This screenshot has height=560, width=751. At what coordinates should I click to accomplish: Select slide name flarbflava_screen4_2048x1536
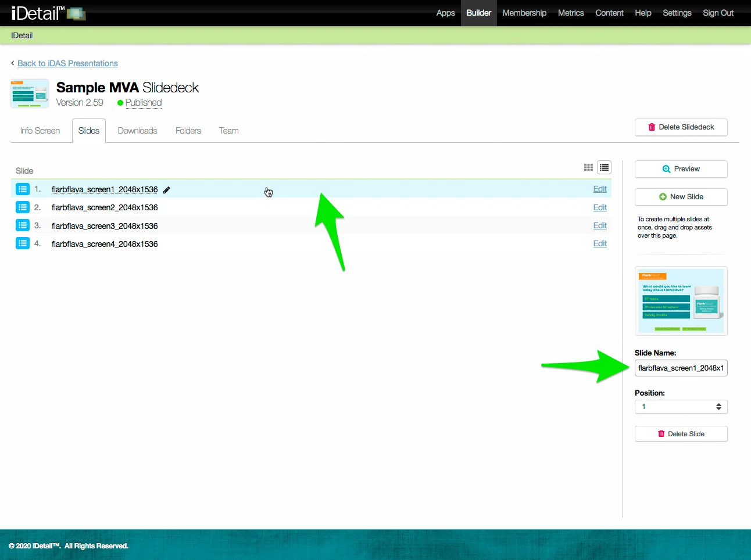(105, 244)
